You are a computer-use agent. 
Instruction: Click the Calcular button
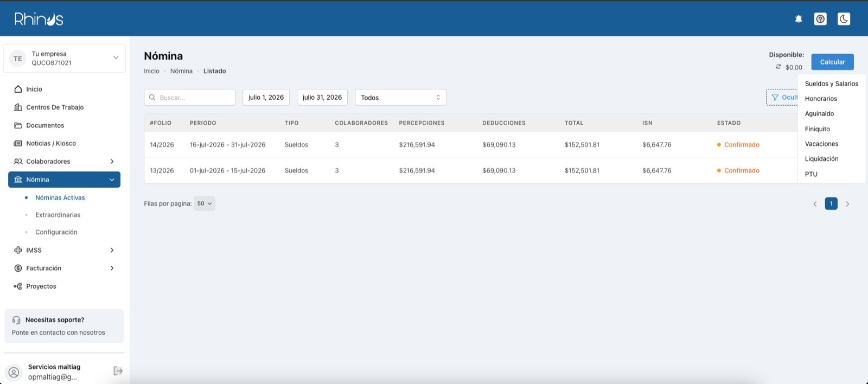click(x=832, y=62)
